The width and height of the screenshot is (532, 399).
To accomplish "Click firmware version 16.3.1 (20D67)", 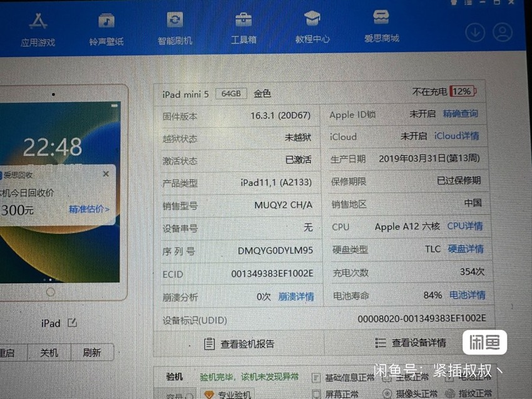I will coord(280,116).
